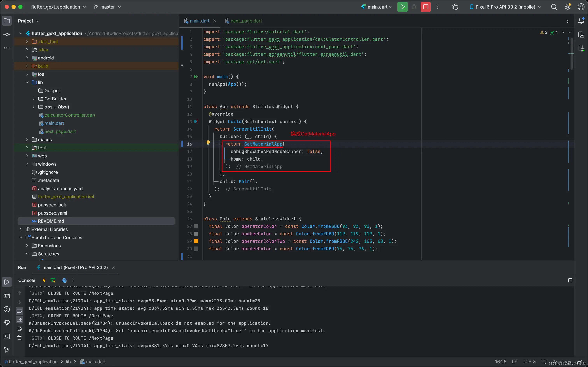Toggle scroll to end in console
The height and width of the screenshot is (367, 588).
(19, 320)
